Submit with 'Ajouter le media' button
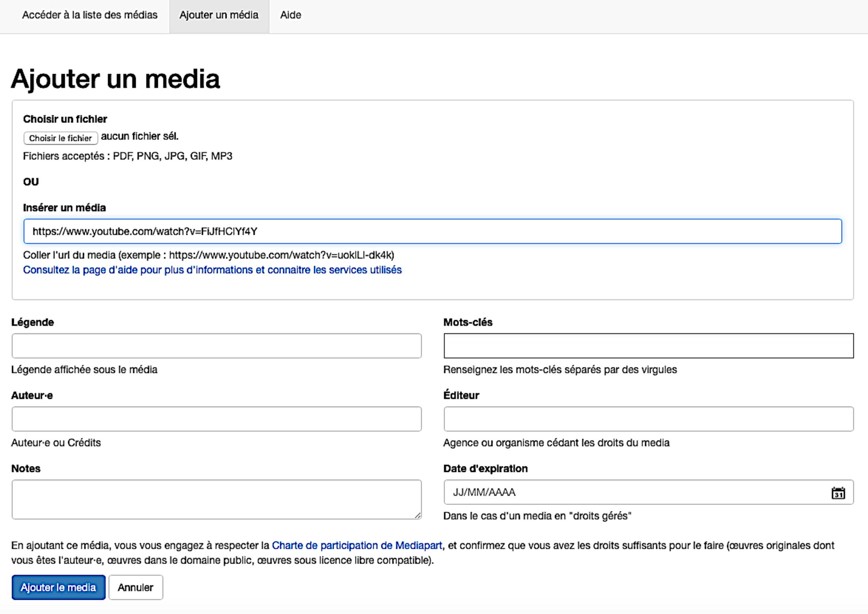 coord(58,587)
